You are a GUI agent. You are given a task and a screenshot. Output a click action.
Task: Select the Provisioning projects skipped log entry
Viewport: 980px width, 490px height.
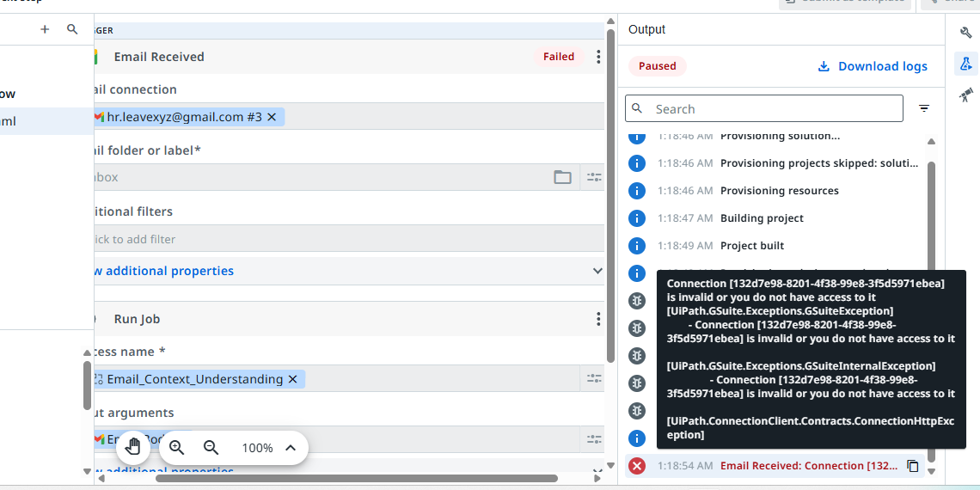[774, 163]
